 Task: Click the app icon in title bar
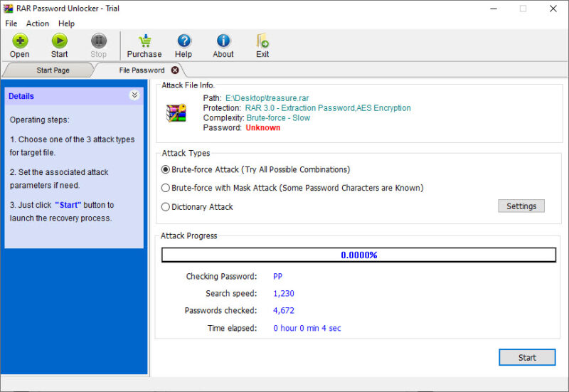(8, 9)
